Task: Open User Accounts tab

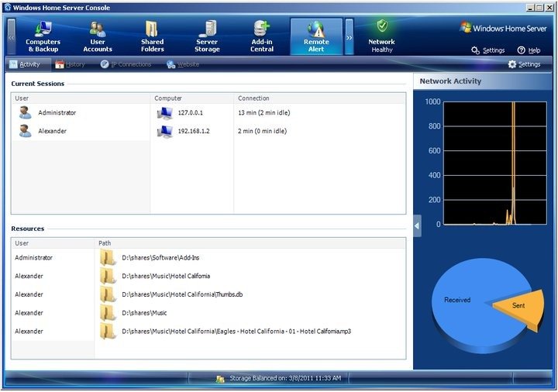Action: (98, 36)
